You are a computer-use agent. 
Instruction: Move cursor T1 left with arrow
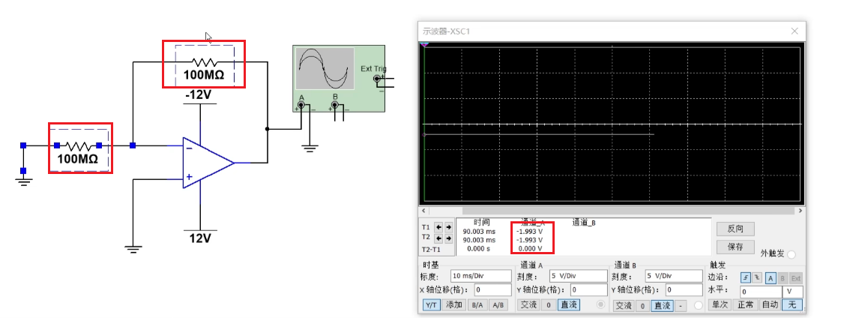click(438, 227)
